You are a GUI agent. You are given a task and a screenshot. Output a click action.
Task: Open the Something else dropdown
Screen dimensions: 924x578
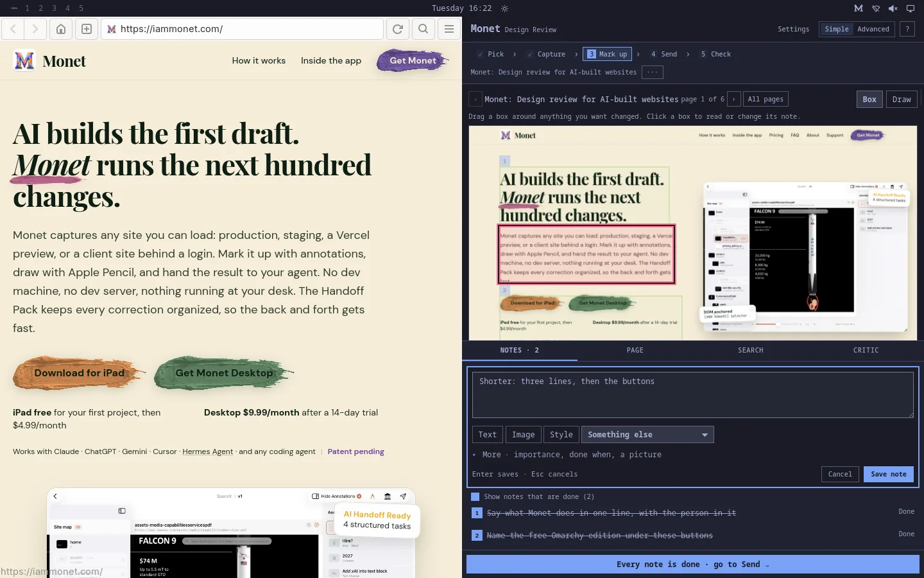(647, 435)
